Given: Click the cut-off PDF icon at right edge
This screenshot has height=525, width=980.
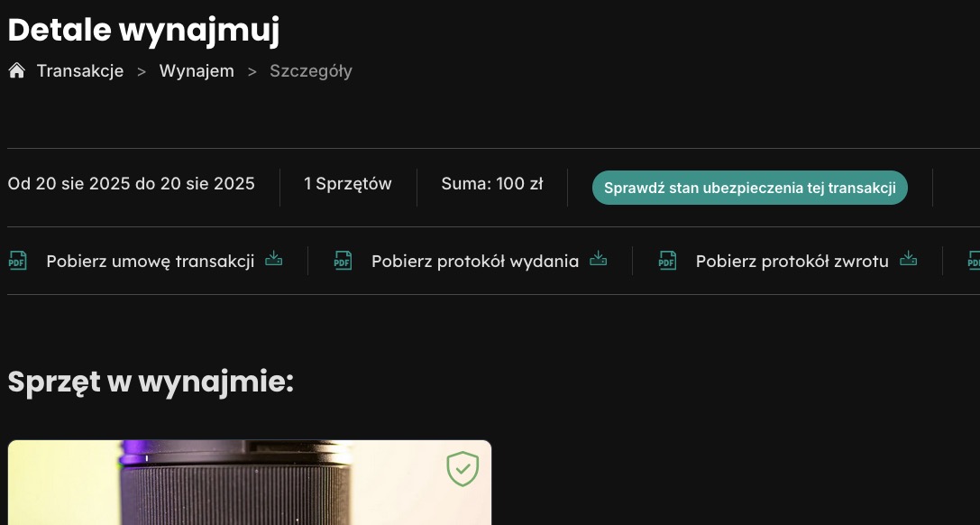Looking at the screenshot, I should 974,261.
